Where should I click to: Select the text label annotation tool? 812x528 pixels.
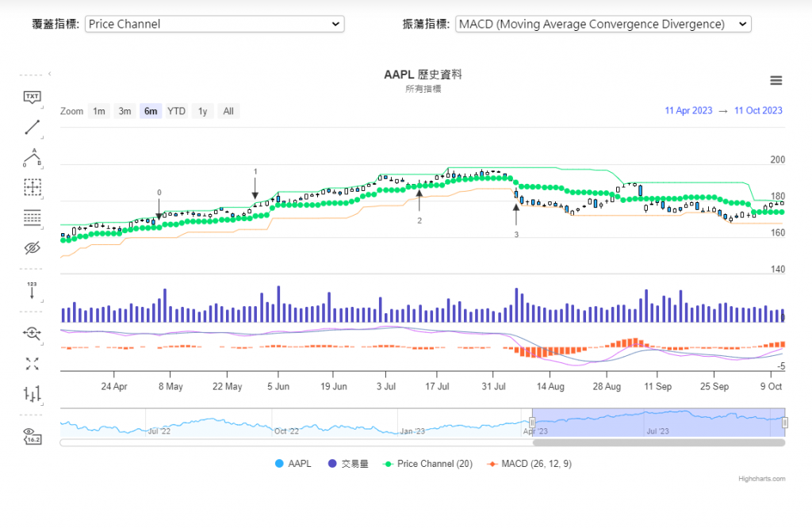[x=32, y=97]
